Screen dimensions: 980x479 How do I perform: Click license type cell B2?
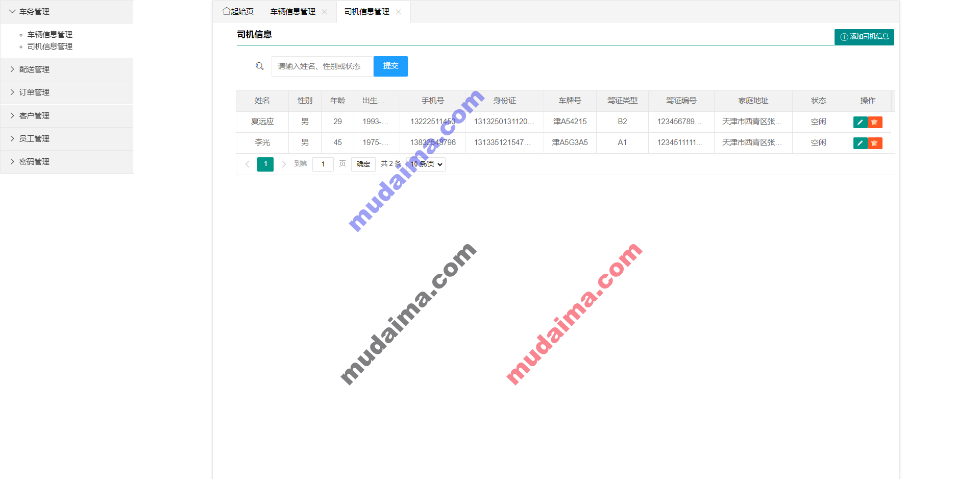(x=622, y=122)
